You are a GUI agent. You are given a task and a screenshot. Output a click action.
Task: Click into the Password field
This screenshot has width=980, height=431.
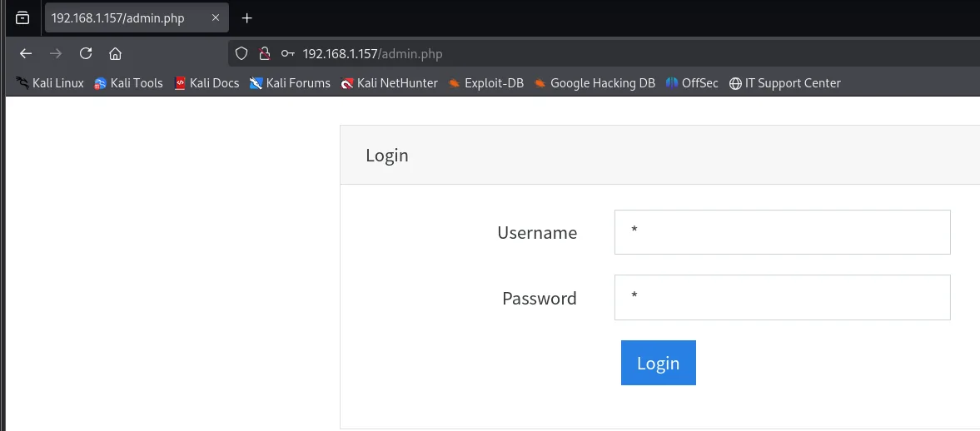tap(783, 297)
